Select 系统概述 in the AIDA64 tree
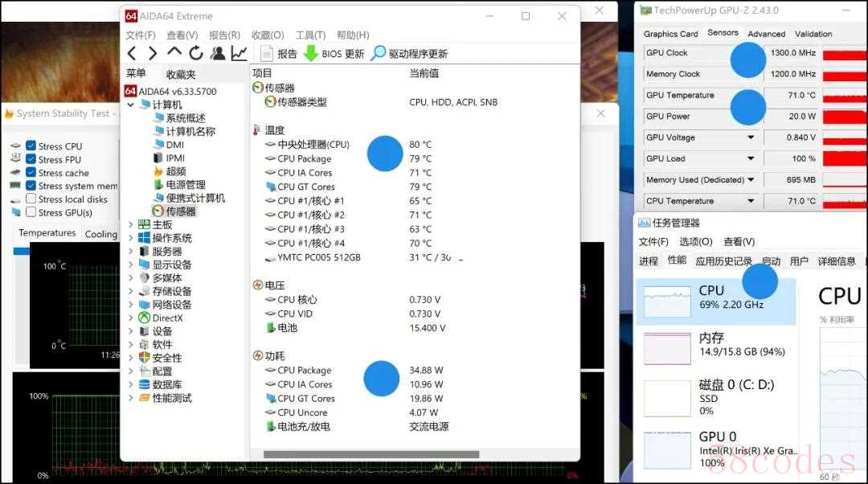 coord(179,118)
